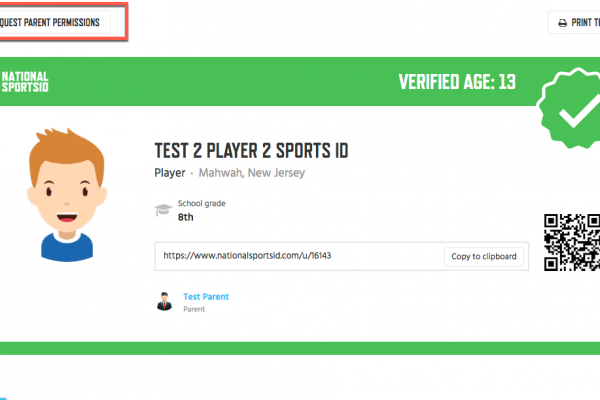600x400 pixels.
Task: Open the Test Parent profile link
Action: [206, 297]
